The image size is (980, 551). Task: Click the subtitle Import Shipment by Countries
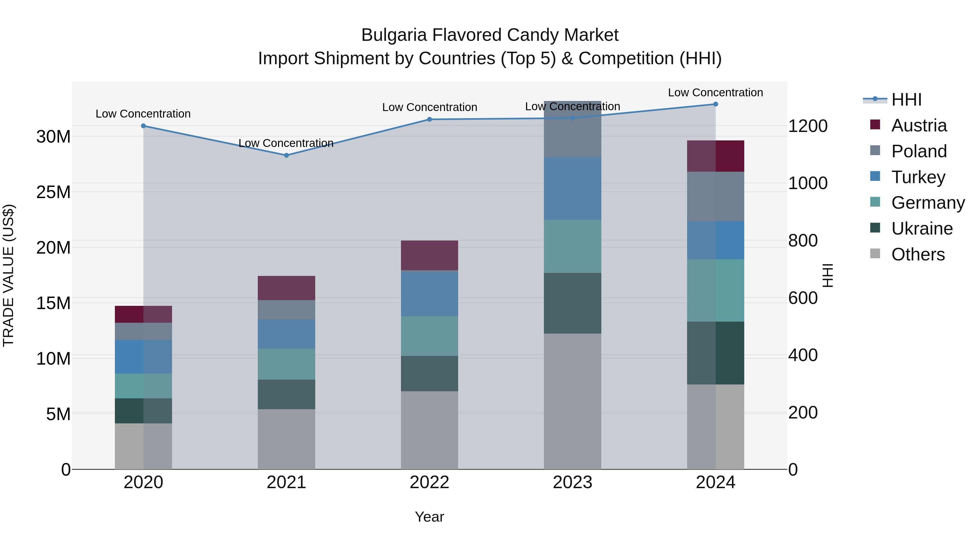pyautogui.click(x=490, y=59)
